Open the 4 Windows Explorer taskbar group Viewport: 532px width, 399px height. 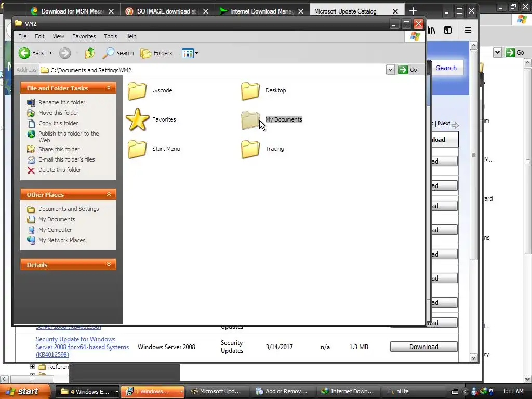point(87,391)
